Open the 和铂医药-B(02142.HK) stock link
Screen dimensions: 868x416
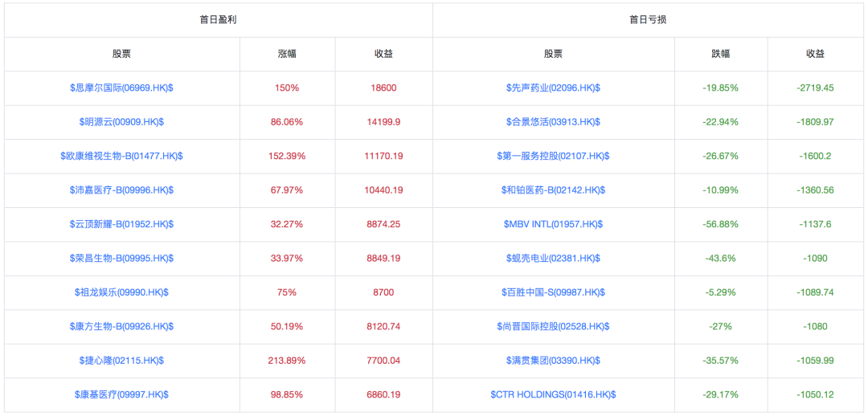(x=554, y=190)
